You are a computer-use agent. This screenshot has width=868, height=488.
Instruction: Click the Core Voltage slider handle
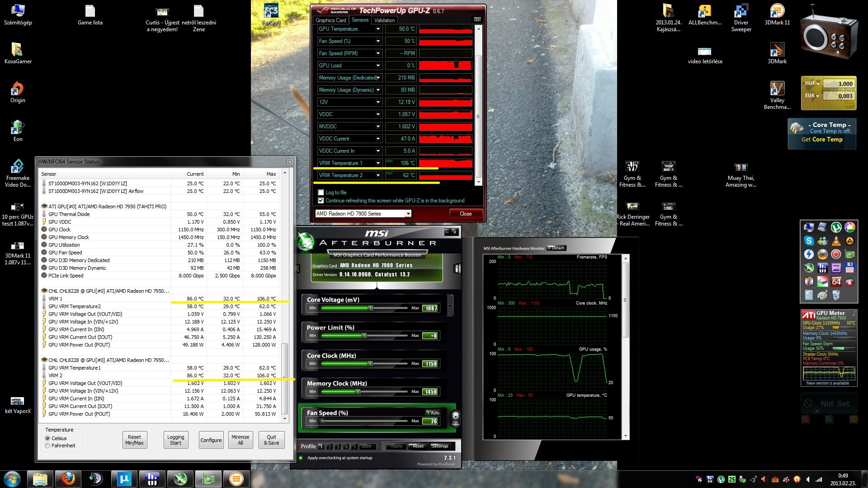click(x=370, y=308)
